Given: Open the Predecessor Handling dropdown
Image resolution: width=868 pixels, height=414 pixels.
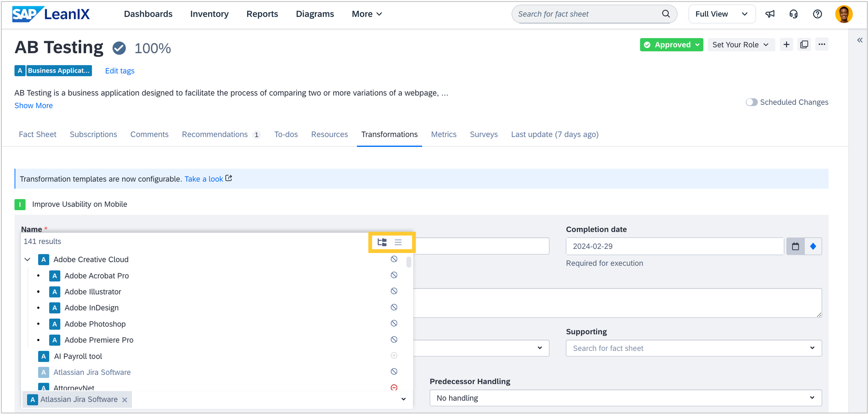Looking at the screenshot, I should (x=625, y=398).
